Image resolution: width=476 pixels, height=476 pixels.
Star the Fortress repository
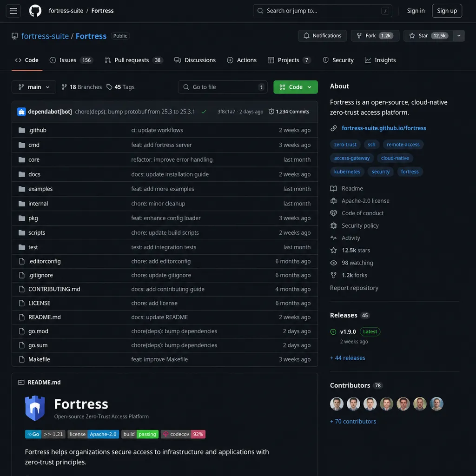click(428, 36)
